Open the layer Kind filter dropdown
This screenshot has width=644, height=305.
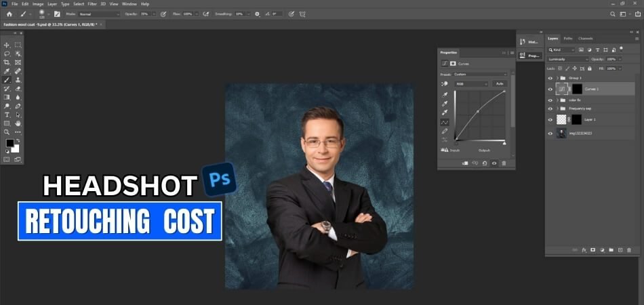[x=561, y=49]
